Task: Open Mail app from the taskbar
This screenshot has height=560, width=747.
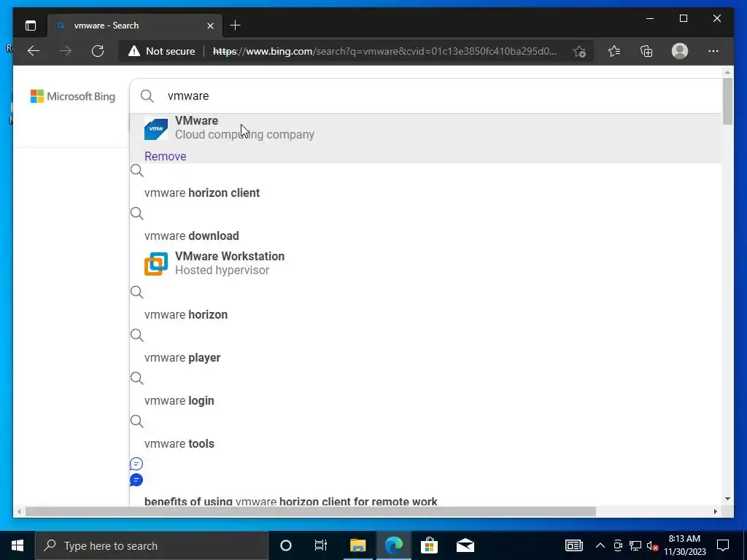Action: (x=465, y=545)
